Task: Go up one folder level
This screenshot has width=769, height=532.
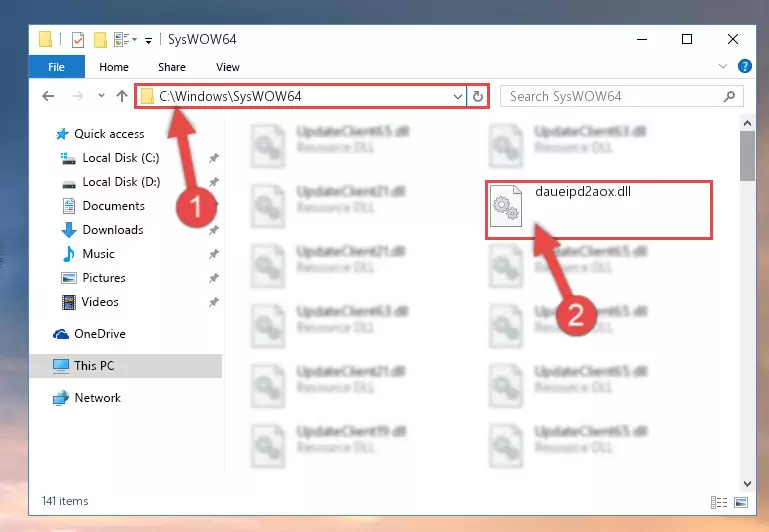Action: point(122,96)
